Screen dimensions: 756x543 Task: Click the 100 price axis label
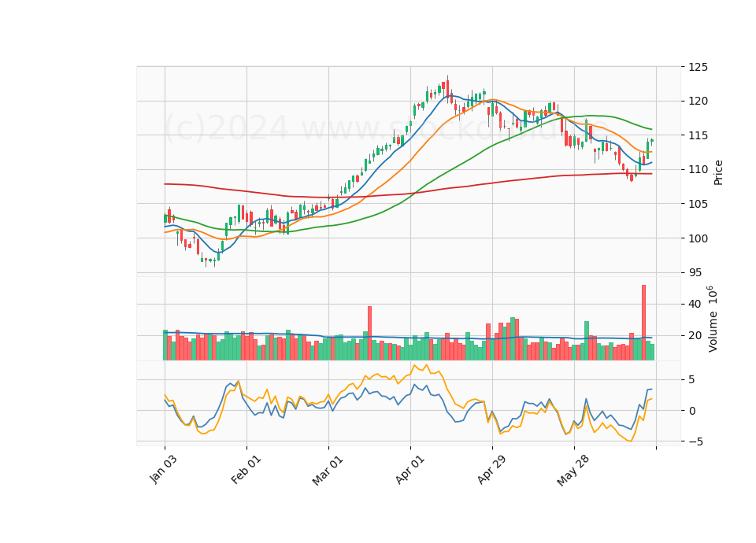(x=699, y=238)
